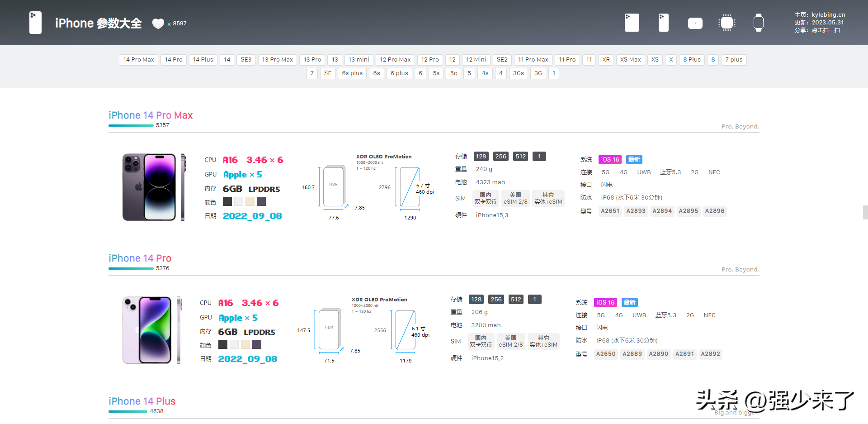This screenshot has width=868, height=424.
Task: Open the iPhone 14 Pro Max heading
Action: [x=151, y=115]
